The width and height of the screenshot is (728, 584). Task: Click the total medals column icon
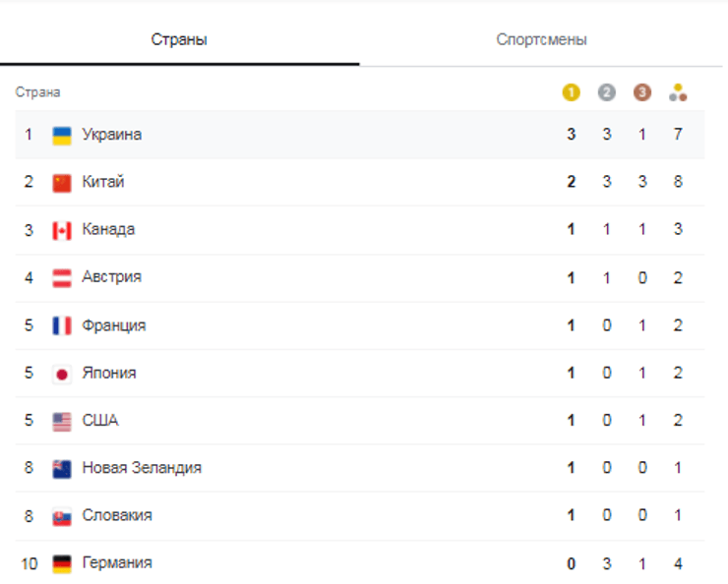click(x=678, y=92)
